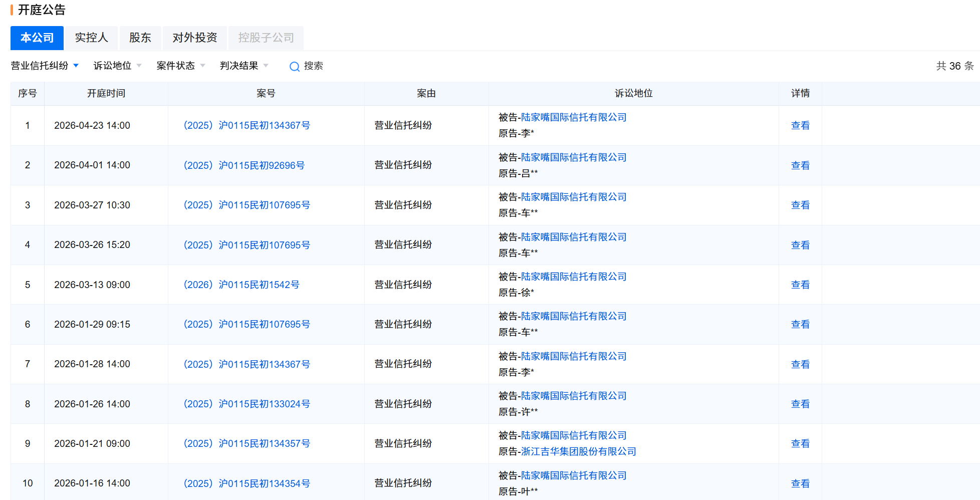Viewport: 980px width, 500px height.
Task: Click the plaintiff text 原告-徐*
Action: coord(516,293)
